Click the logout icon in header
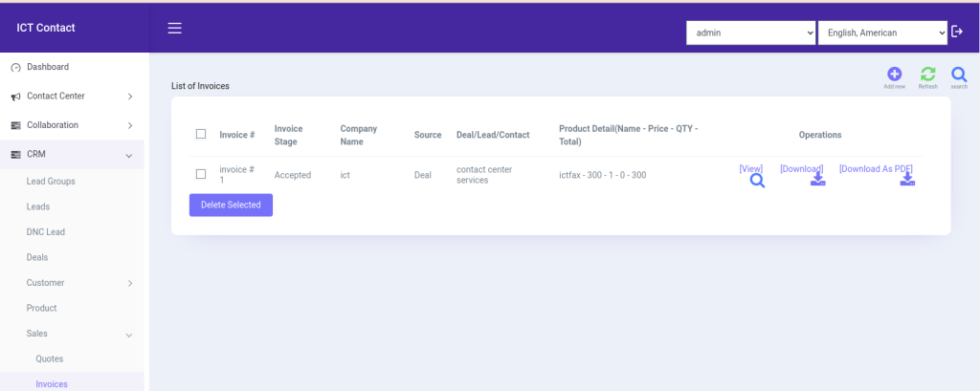This screenshot has width=980, height=391. click(958, 33)
